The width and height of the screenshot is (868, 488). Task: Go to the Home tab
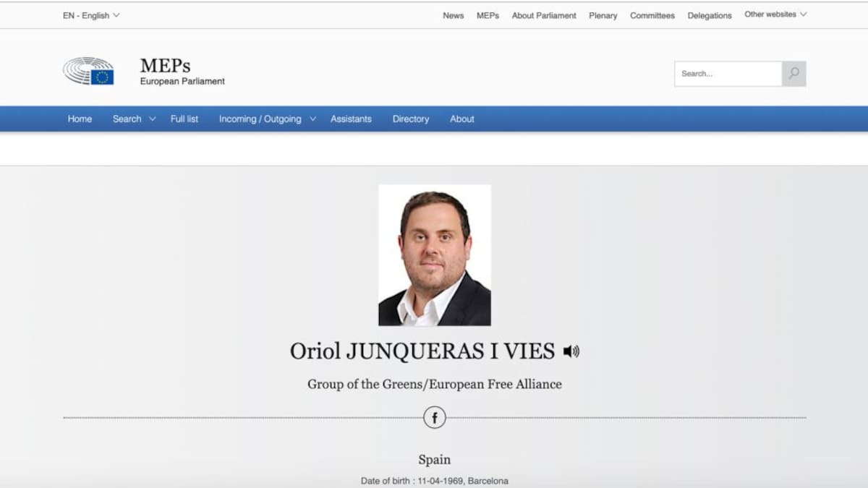(x=80, y=119)
